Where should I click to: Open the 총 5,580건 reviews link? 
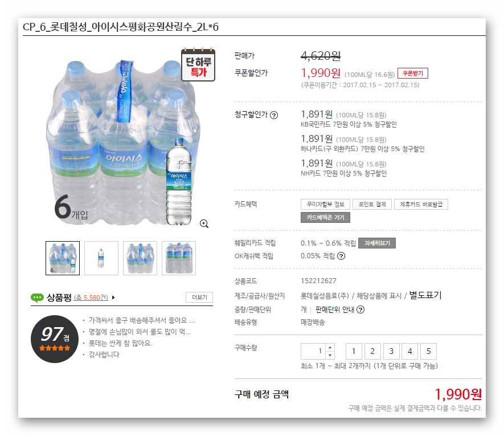pyautogui.click(x=91, y=298)
